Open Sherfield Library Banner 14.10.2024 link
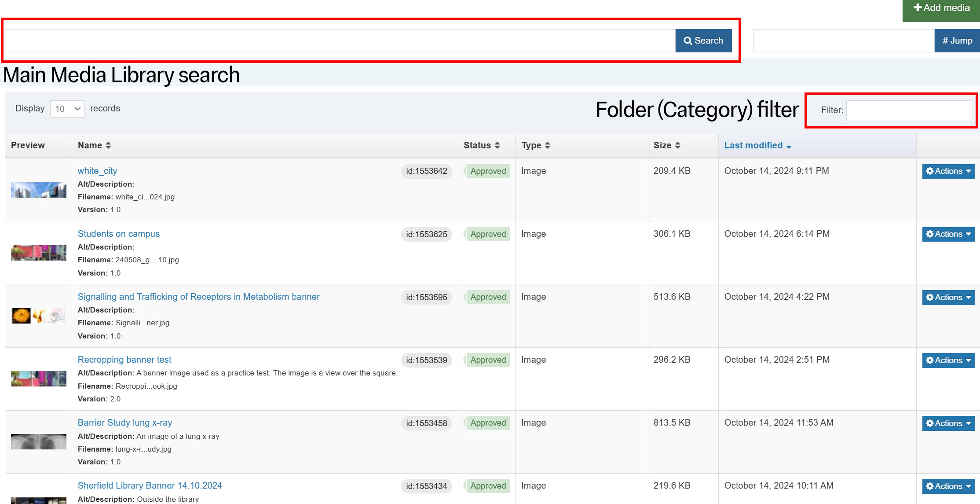 pyautogui.click(x=150, y=486)
